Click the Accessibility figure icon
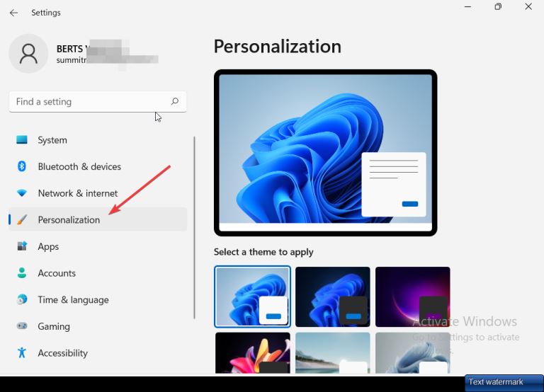 tap(22, 352)
